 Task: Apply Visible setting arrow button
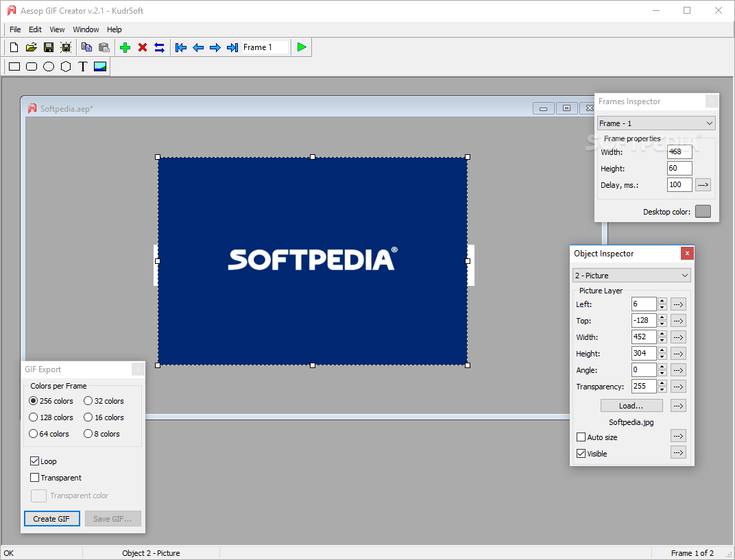point(678,452)
